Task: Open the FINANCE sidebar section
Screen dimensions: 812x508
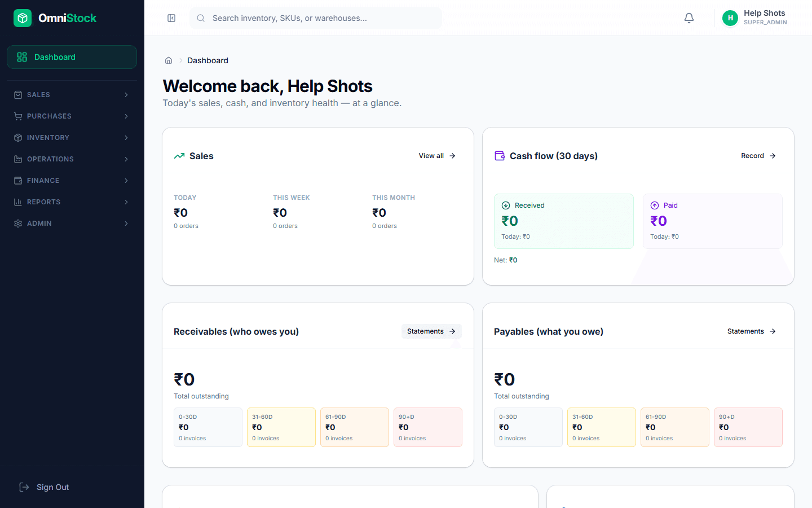Action: pyautogui.click(x=72, y=181)
